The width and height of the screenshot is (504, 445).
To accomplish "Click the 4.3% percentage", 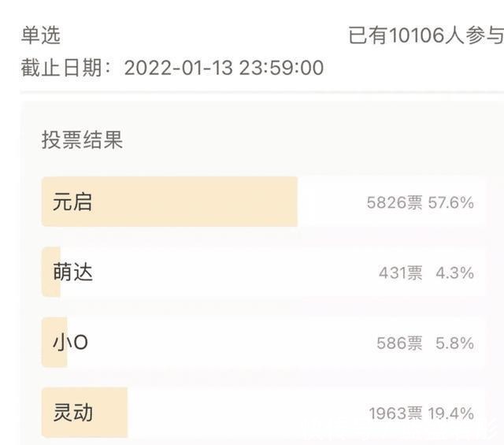I will tap(455, 273).
